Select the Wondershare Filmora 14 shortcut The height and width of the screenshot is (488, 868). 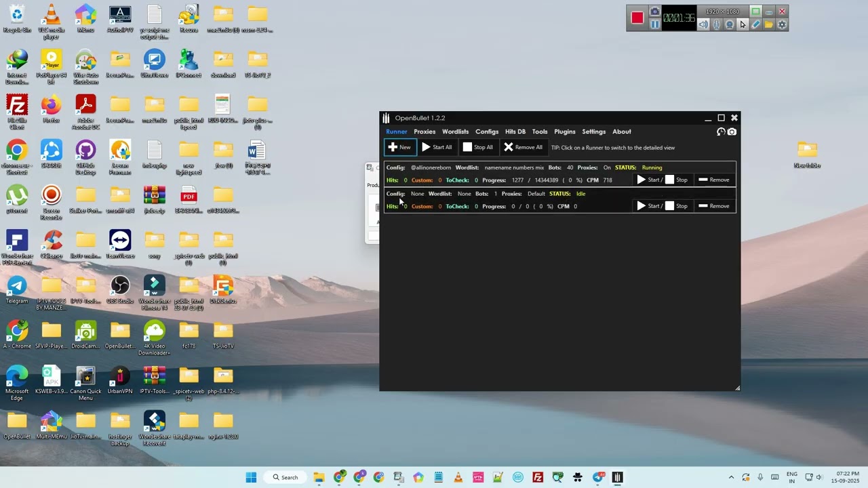154,293
